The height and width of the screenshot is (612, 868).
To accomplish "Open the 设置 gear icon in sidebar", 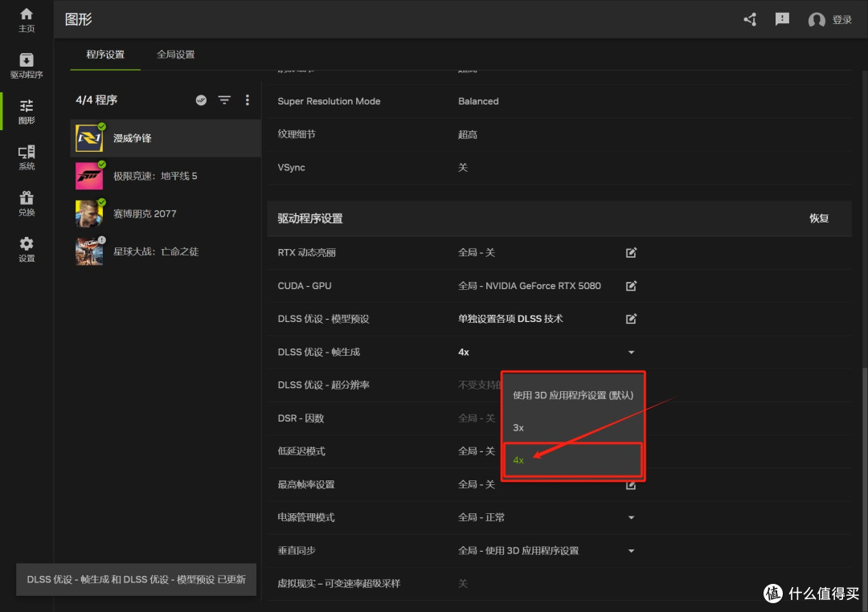I will (27, 250).
